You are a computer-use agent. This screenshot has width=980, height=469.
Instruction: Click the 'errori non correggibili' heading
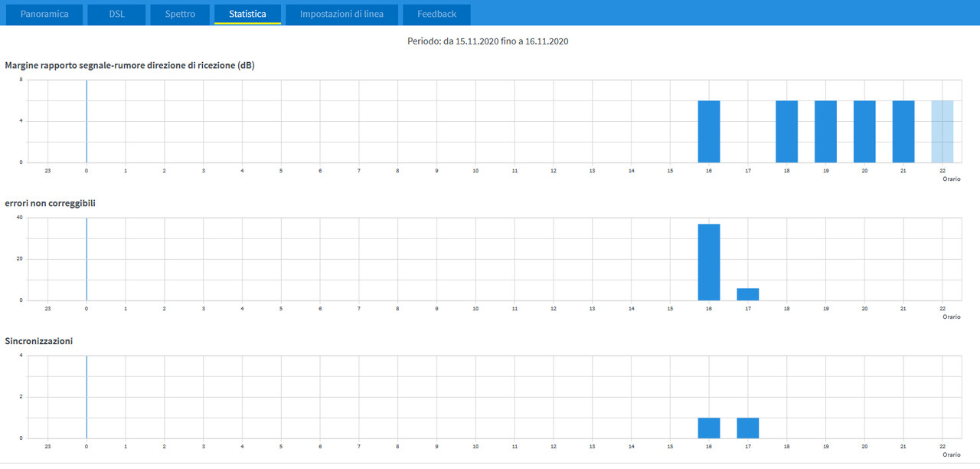[x=50, y=203]
